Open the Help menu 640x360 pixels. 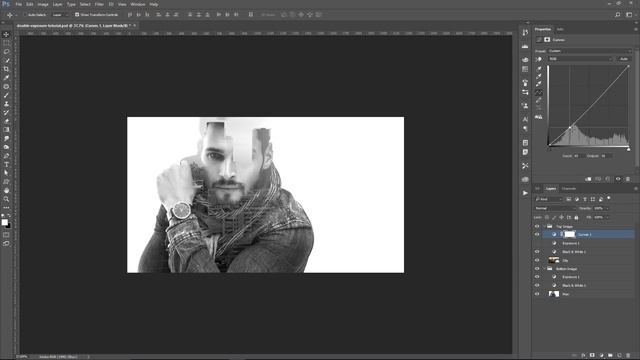click(x=153, y=4)
